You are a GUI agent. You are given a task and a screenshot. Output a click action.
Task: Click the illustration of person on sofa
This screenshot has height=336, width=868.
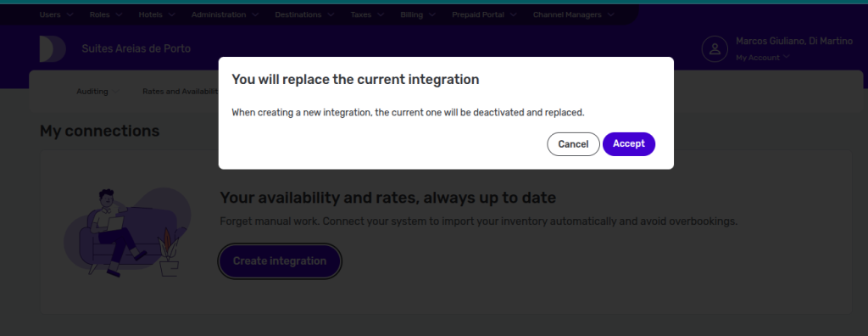click(x=127, y=232)
